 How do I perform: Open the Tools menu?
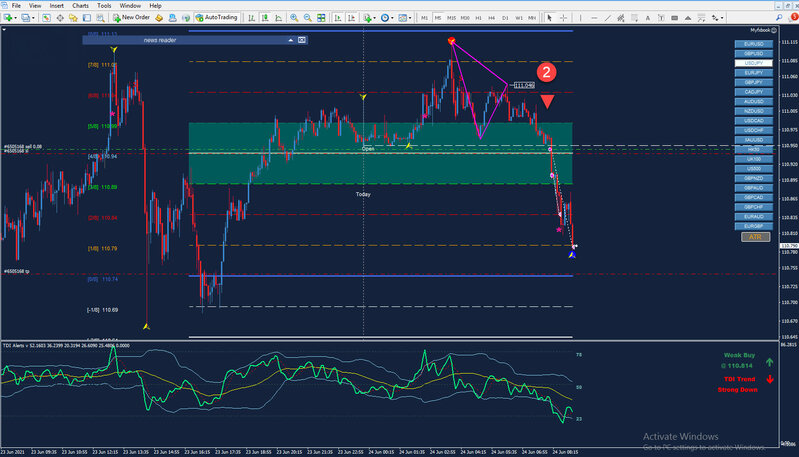(104, 6)
